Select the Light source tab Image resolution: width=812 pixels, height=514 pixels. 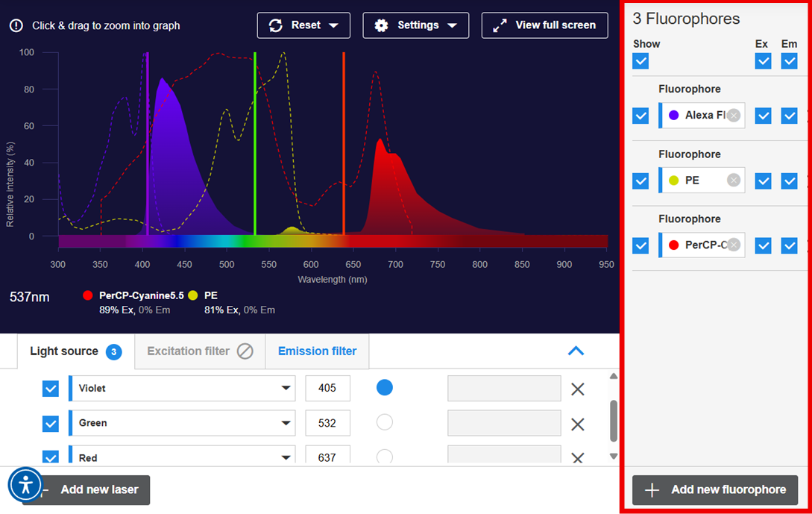pyautogui.click(x=64, y=351)
